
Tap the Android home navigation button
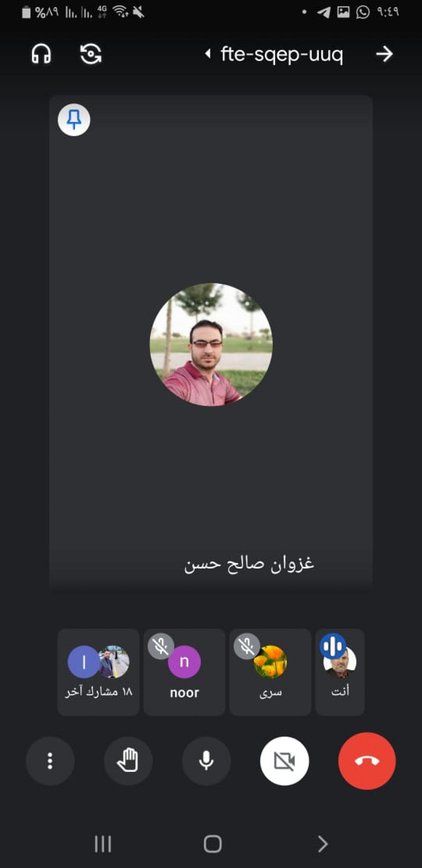pyautogui.click(x=213, y=844)
